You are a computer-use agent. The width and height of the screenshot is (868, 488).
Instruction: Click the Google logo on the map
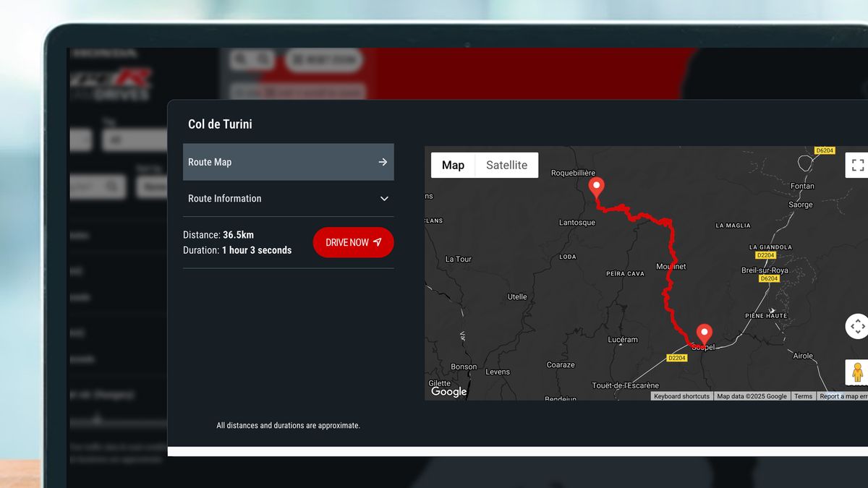pyautogui.click(x=449, y=391)
